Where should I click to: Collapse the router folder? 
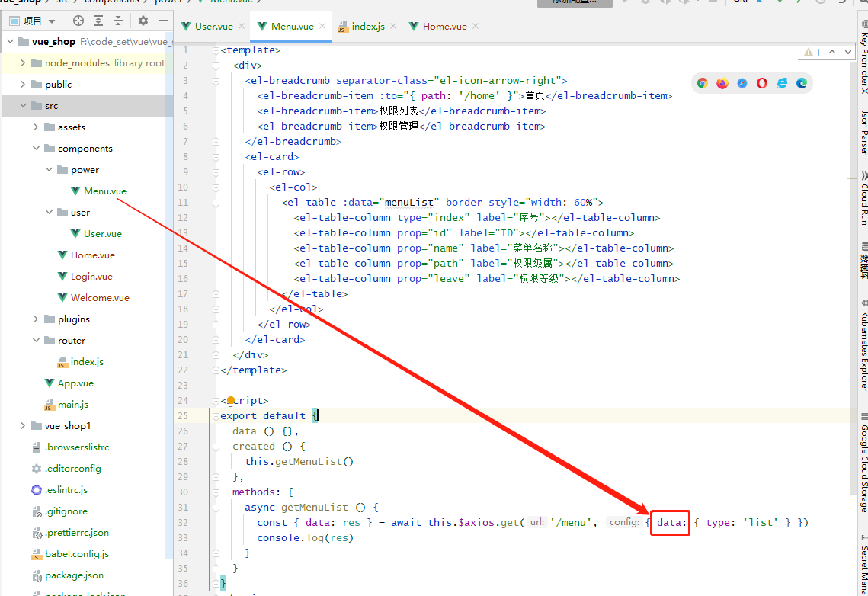point(36,341)
